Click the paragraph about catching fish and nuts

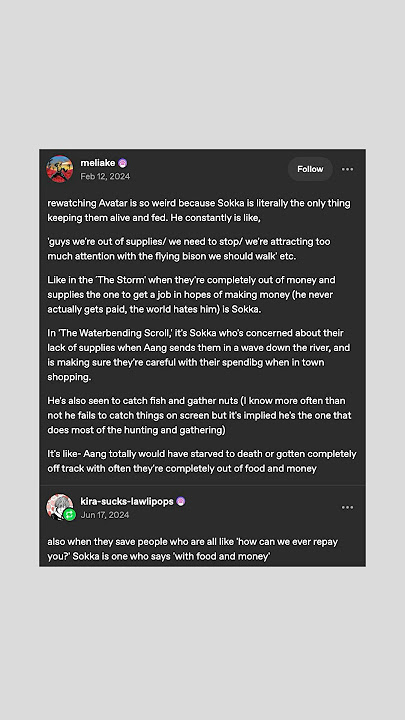coord(199,416)
